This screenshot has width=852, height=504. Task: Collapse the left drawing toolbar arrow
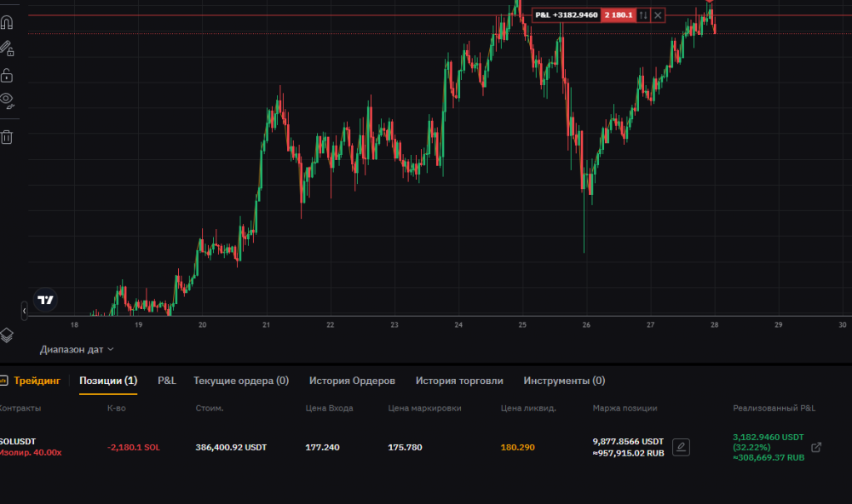pyautogui.click(x=24, y=312)
